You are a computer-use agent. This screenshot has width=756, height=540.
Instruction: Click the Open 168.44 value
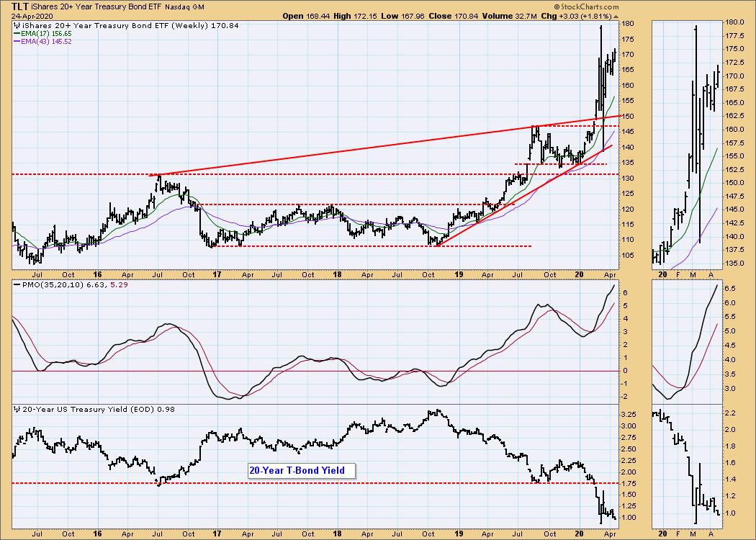point(306,16)
